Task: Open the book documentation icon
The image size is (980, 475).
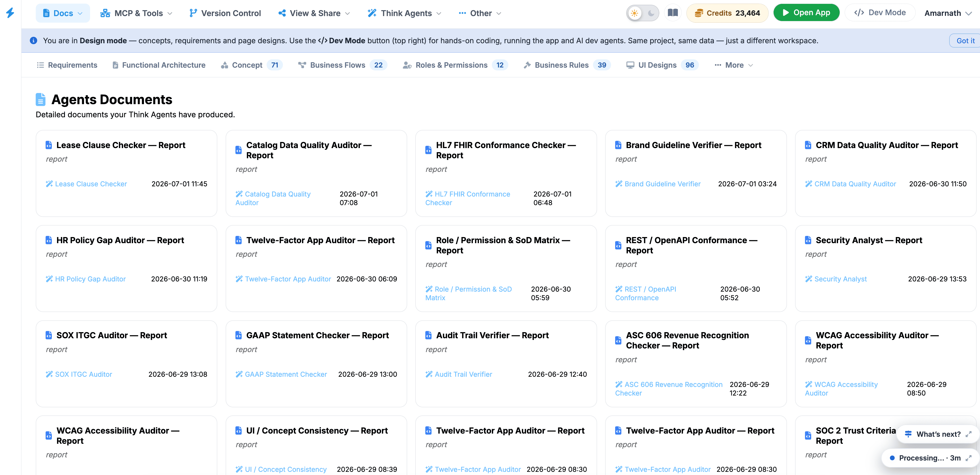Action: (x=673, y=13)
